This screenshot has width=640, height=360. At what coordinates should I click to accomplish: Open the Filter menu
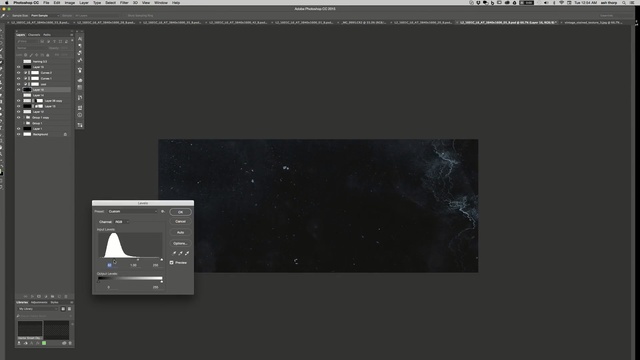(124, 3)
